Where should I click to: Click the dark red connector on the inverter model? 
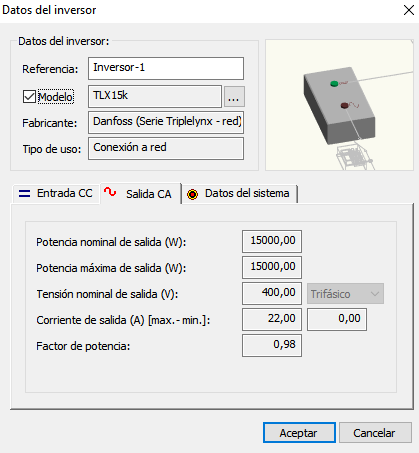pyautogui.click(x=344, y=105)
